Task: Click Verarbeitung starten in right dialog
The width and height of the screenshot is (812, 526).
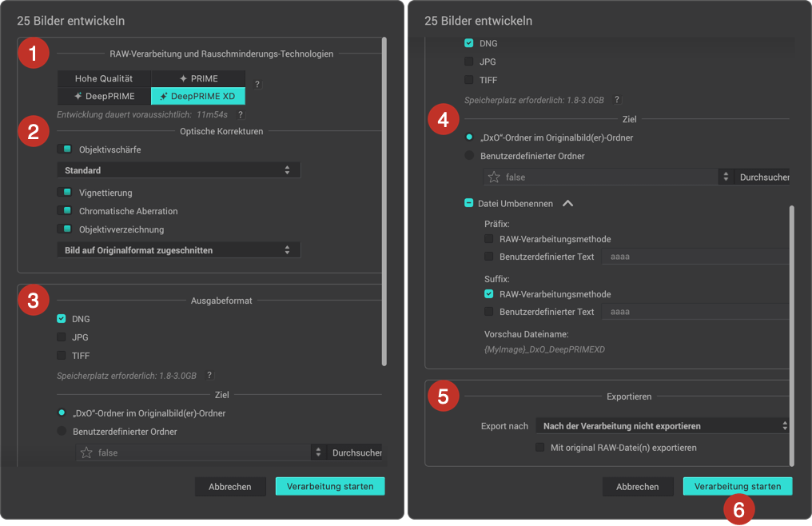Action: [738, 486]
